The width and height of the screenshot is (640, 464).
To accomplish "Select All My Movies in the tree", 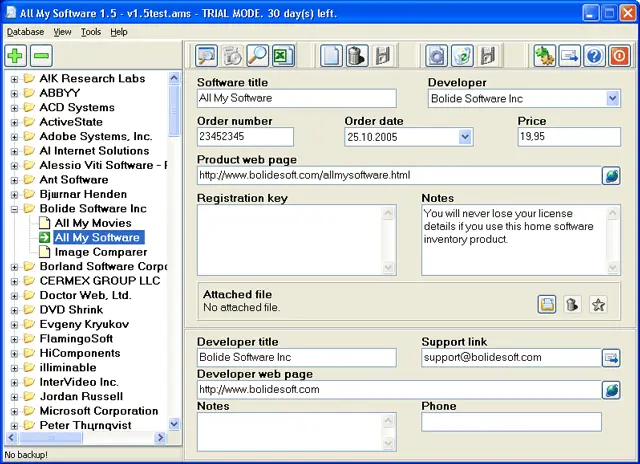I will [92, 223].
